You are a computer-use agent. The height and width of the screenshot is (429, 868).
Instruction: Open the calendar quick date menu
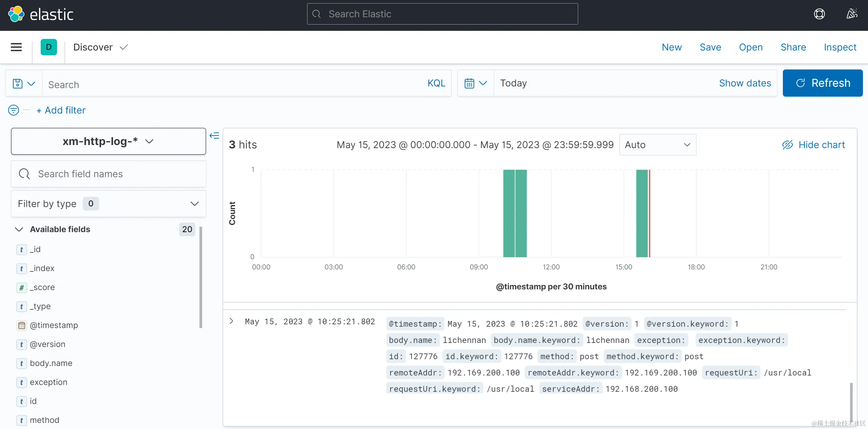coord(476,83)
